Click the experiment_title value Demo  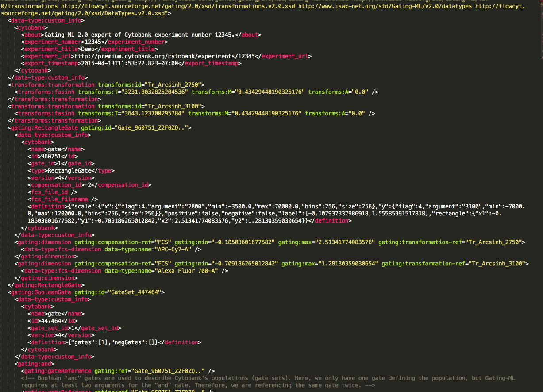pos(87,49)
